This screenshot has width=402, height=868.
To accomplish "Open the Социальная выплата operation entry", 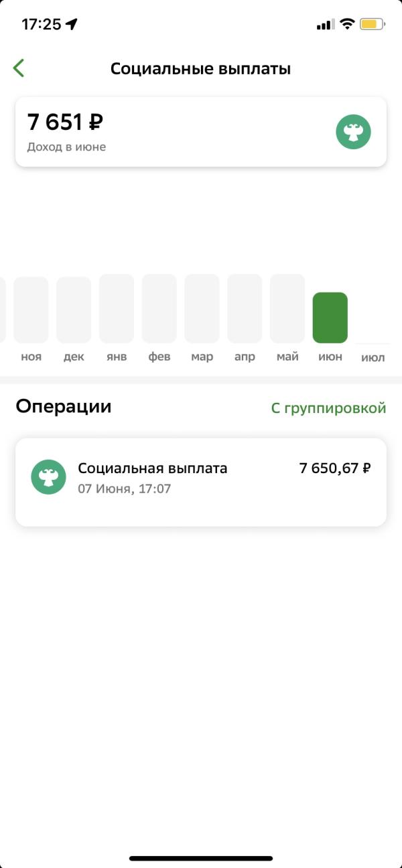I will click(201, 482).
